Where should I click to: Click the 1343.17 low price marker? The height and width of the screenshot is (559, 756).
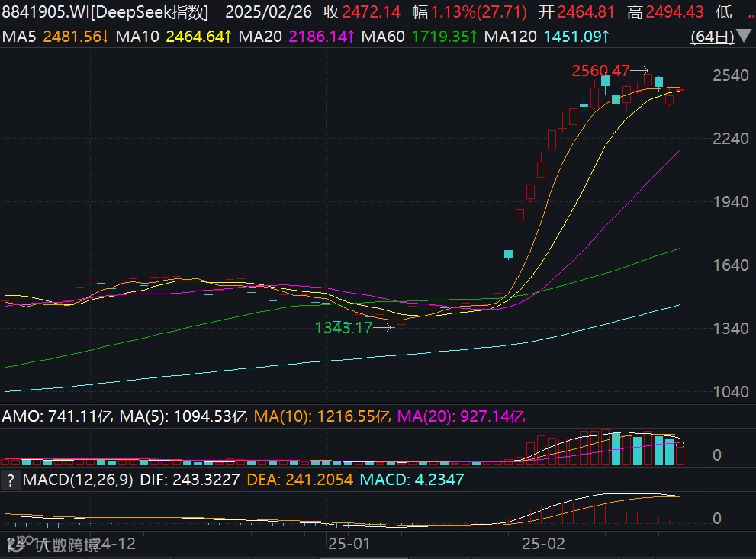[343, 328]
